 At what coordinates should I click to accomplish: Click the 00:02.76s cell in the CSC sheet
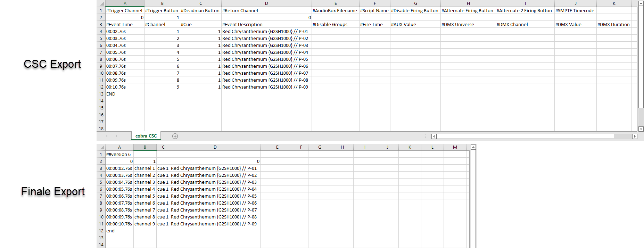125,32
